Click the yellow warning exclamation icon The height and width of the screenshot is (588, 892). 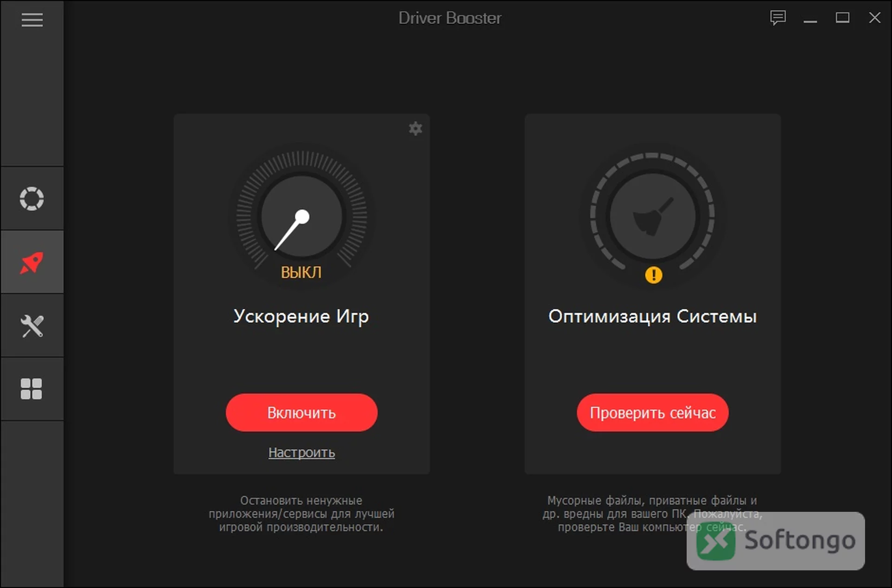[x=653, y=275]
